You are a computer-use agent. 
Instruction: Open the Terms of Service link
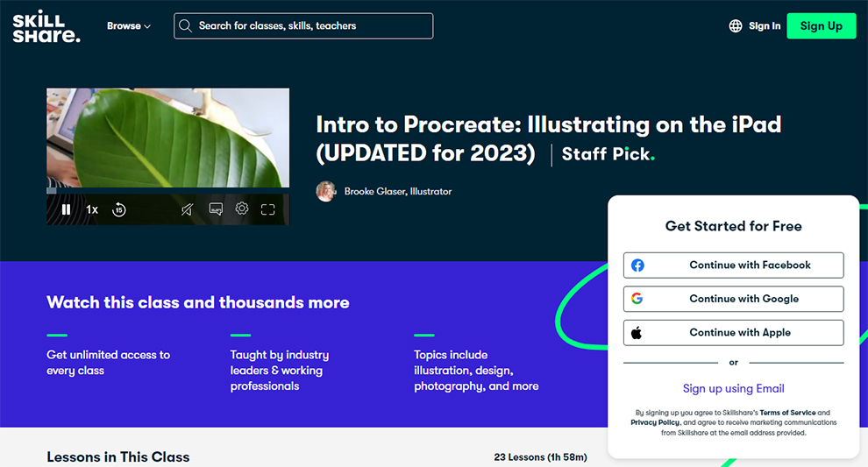coord(787,413)
